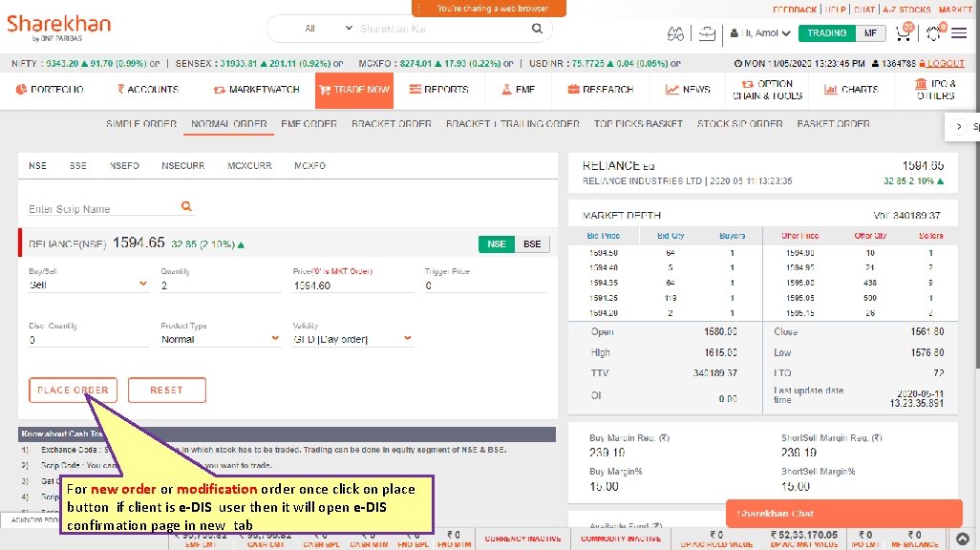Select the NSEFO segment tab
980x550 pixels.
click(x=124, y=165)
